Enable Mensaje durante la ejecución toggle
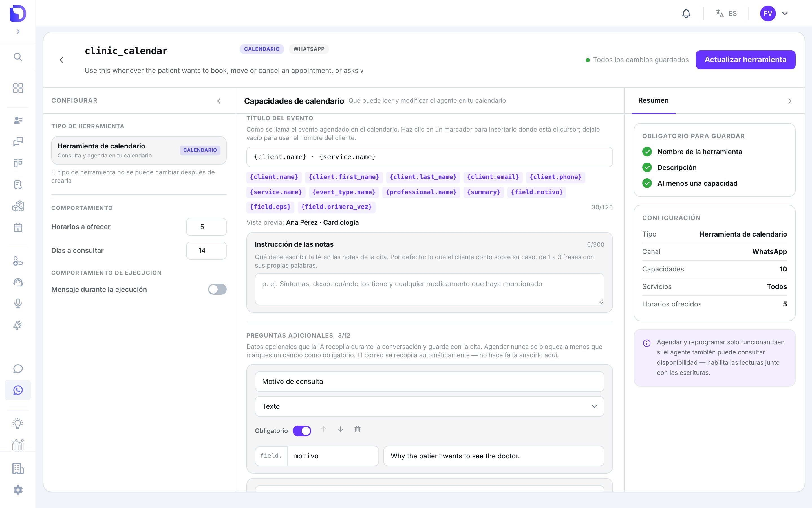 (x=217, y=289)
